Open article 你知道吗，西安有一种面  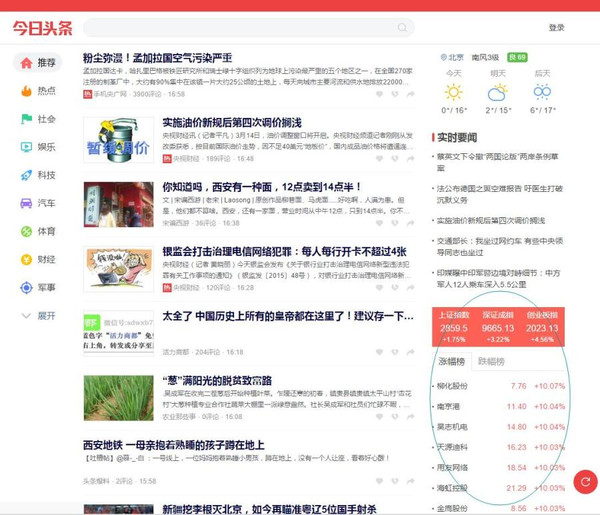(x=261, y=187)
